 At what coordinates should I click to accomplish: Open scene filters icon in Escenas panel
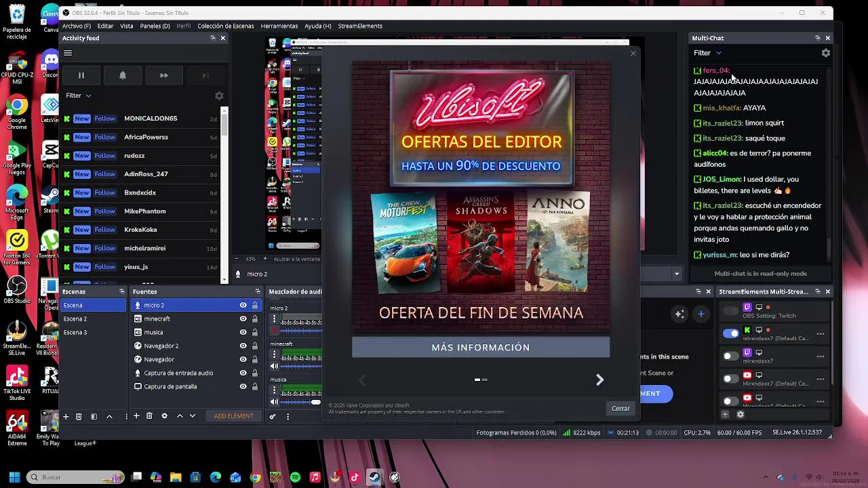(x=94, y=416)
